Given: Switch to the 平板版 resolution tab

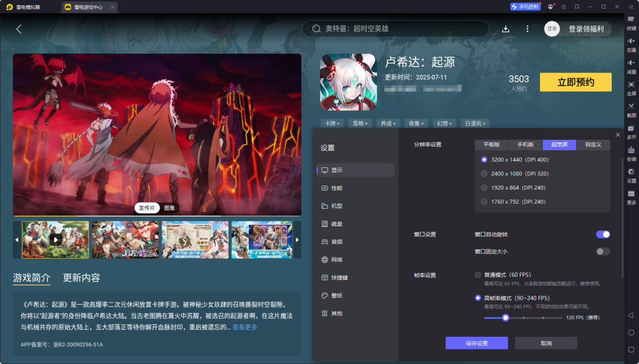Looking at the screenshot, I should 492,145.
